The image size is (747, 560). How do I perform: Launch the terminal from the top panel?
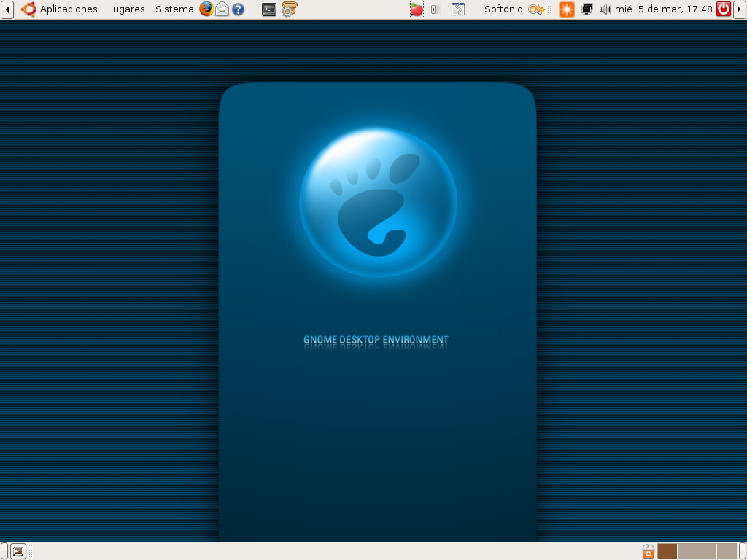269,9
